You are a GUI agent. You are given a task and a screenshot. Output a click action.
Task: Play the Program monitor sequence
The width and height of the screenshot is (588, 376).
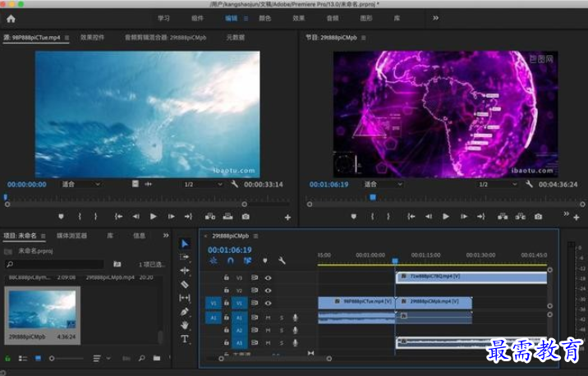click(x=445, y=216)
